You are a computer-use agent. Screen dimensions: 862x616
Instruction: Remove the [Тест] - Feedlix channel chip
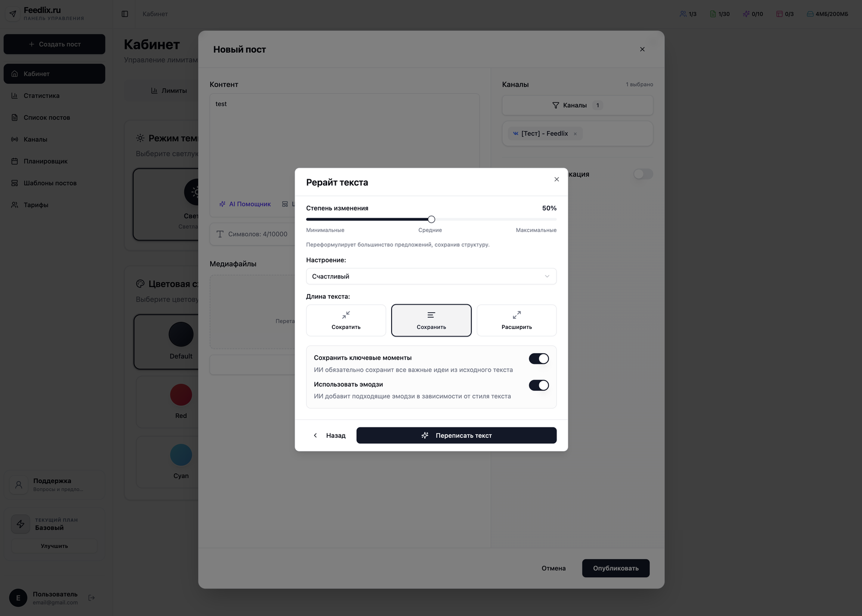(x=575, y=134)
